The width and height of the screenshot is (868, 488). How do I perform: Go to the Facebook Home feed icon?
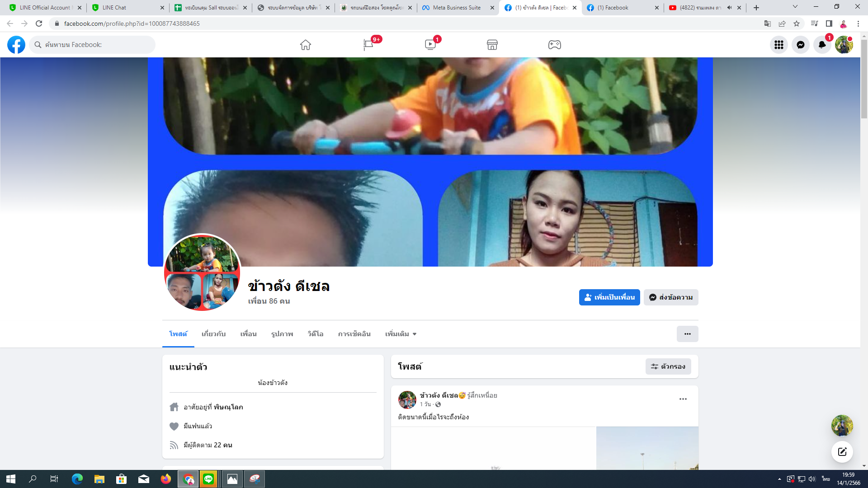pyautogui.click(x=306, y=45)
